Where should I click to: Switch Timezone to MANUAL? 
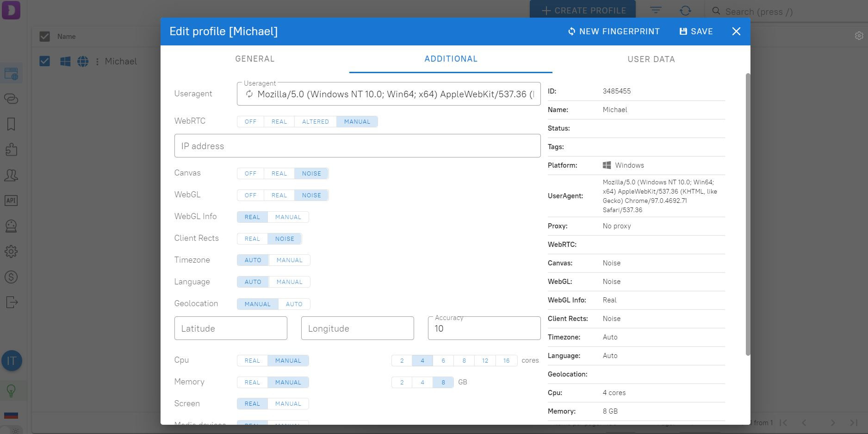(x=289, y=260)
